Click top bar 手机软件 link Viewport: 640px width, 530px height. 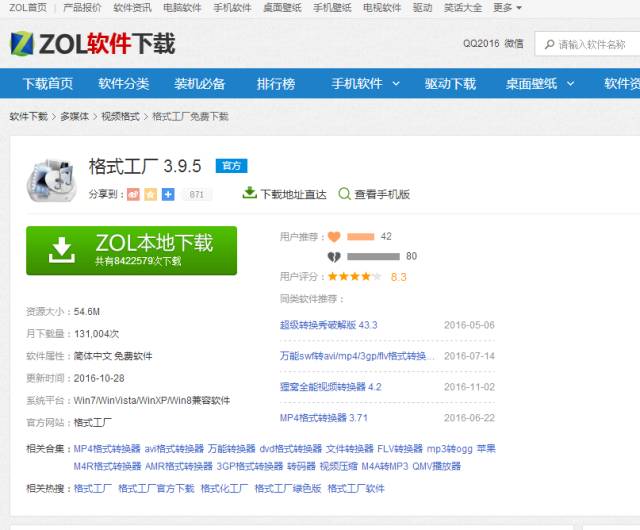(232, 7)
